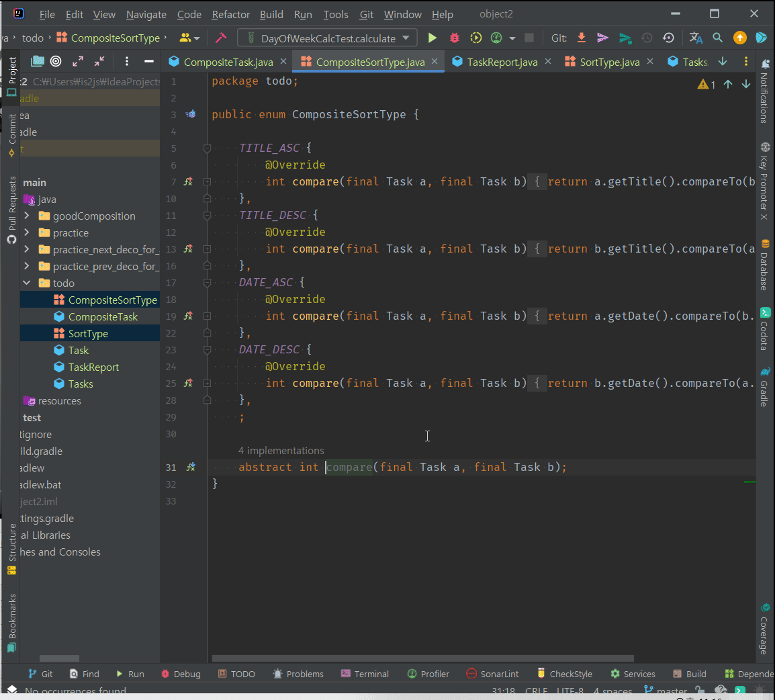Image resolution: width=775 pixels, height=700 pixels.
Task: Click the Search Everywhere magnifier icon
Action: [x=717, y=38]
